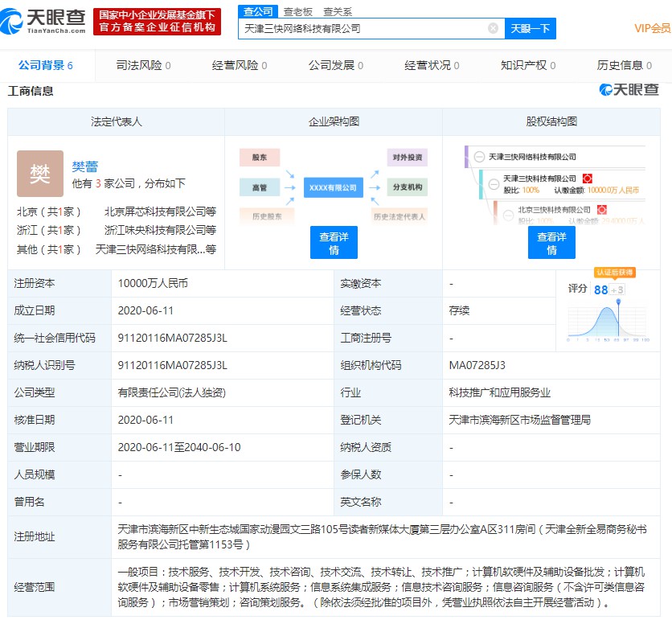Click 查看详情 under 企业架构图
Image resolution: width=672 pixels, height=624 pixels.
tap(334, 243)
